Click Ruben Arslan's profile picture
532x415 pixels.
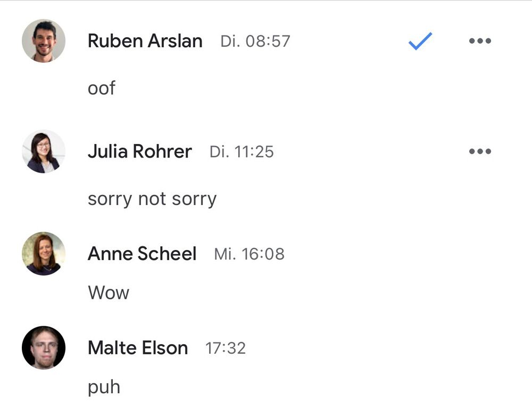44,41
